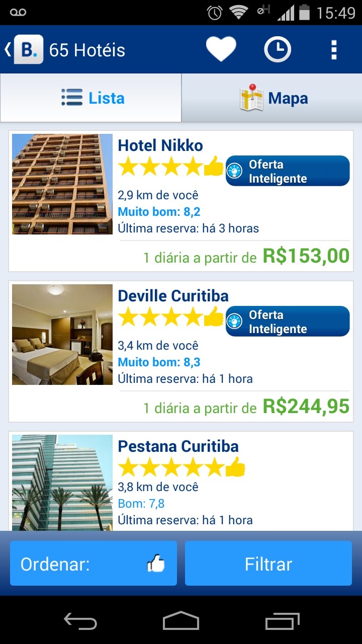Tap Hotel Nikko's Oferta Inteligente badge
This screenshot has height=644, width=362.
(x=287, y=171)
